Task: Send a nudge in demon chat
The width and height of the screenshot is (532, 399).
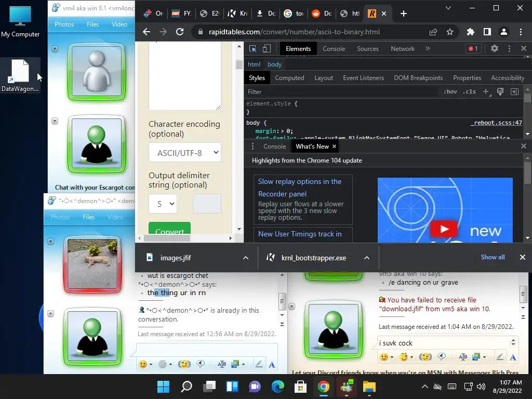Action: pos(184,364)
